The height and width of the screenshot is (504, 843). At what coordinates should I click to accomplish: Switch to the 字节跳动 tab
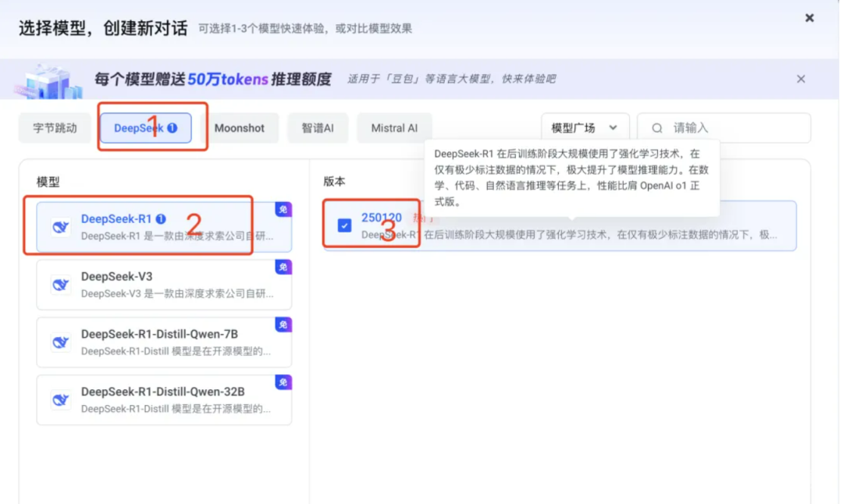[x=55, y=128]
